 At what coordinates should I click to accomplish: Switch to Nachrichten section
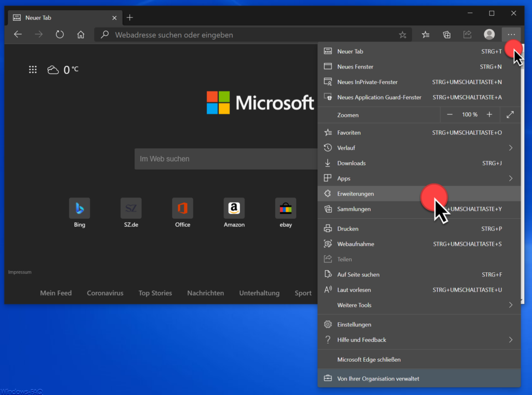pyautogui.click(x=205, y=293)
